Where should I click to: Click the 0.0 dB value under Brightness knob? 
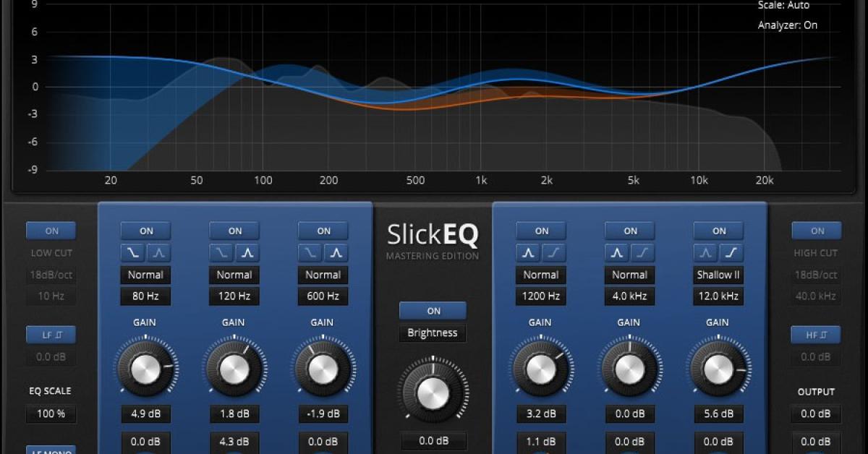click(433, 441)
